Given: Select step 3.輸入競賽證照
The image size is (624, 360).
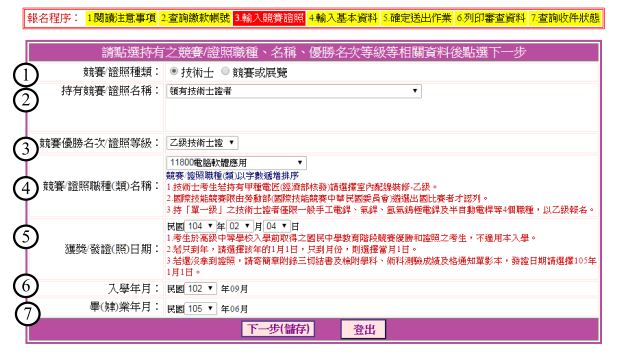Looking at the screenshot, I should 269,18.
